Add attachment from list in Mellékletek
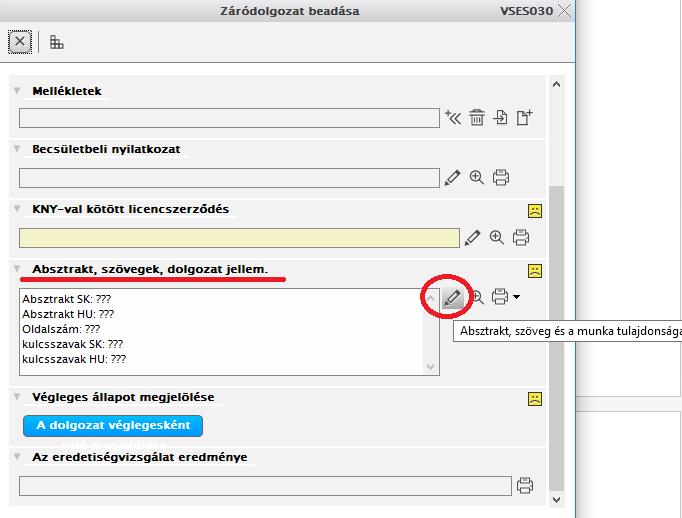The image size is (682, 518). point(453,117)
